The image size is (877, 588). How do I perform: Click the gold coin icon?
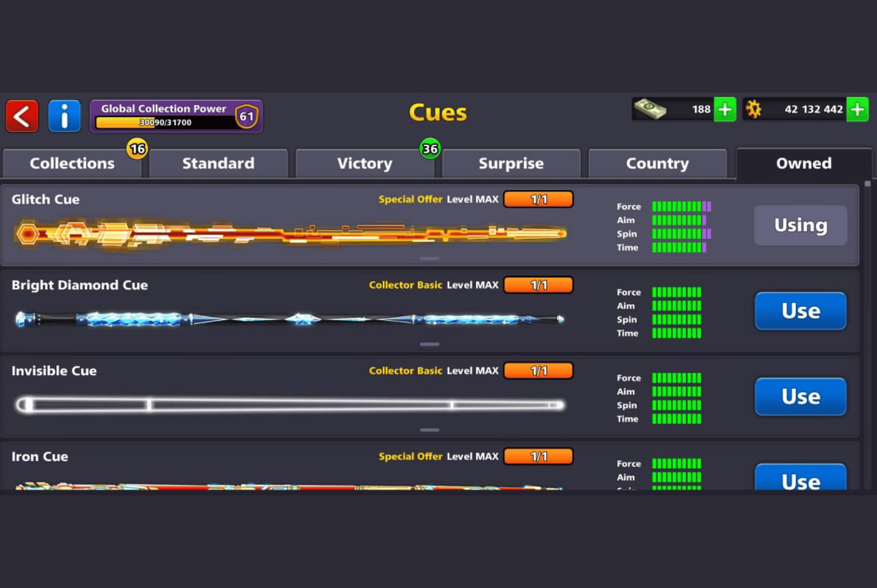click(x=754, y=110)
